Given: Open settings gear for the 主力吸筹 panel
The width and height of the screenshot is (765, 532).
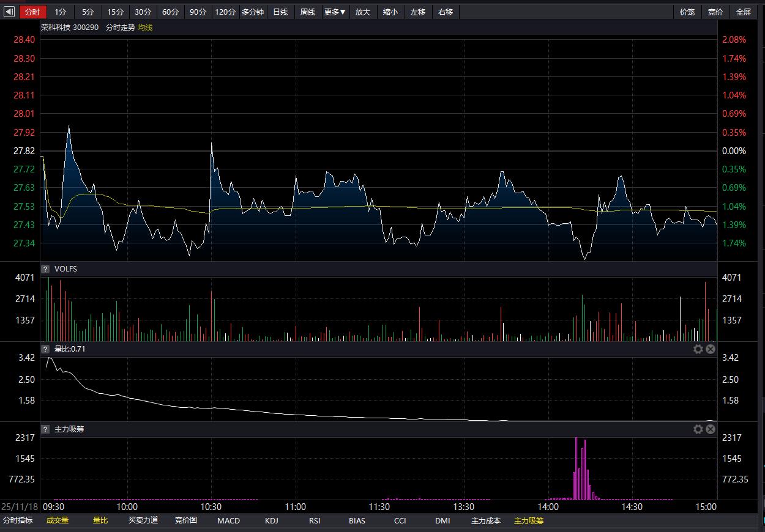Looking at the screenshot, I should pyautogui.click(x=698, y=429).
